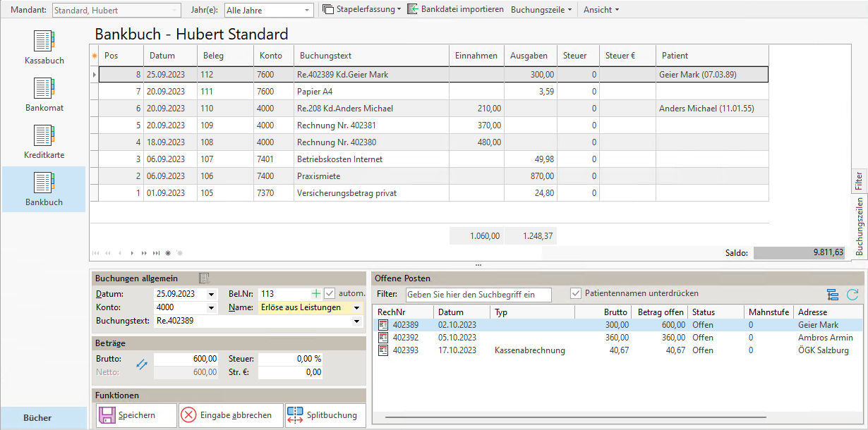Open the Konto dropdown arrow
The width and height of the screenshot is (868, 430).
[211, 308]
